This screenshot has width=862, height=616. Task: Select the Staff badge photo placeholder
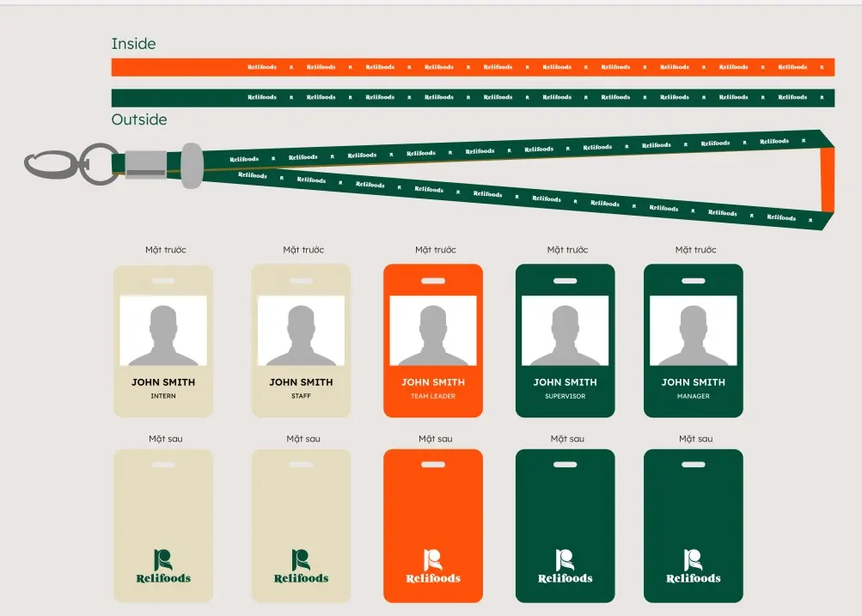(x=302, y=330)
